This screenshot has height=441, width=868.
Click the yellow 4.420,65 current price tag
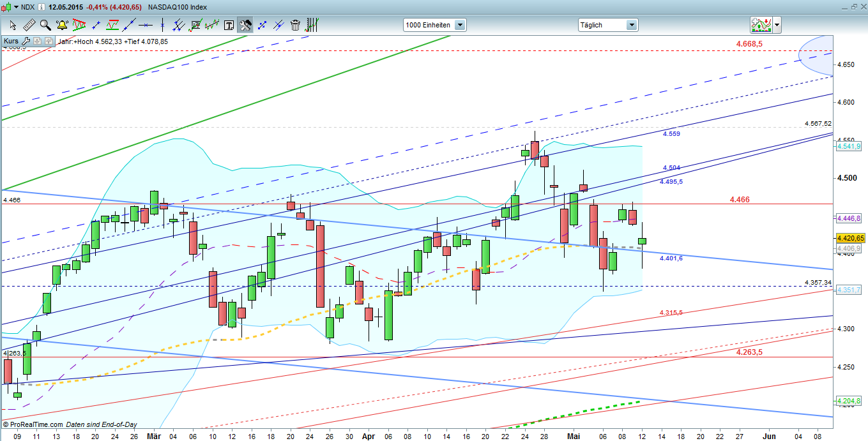coord(851,238)
